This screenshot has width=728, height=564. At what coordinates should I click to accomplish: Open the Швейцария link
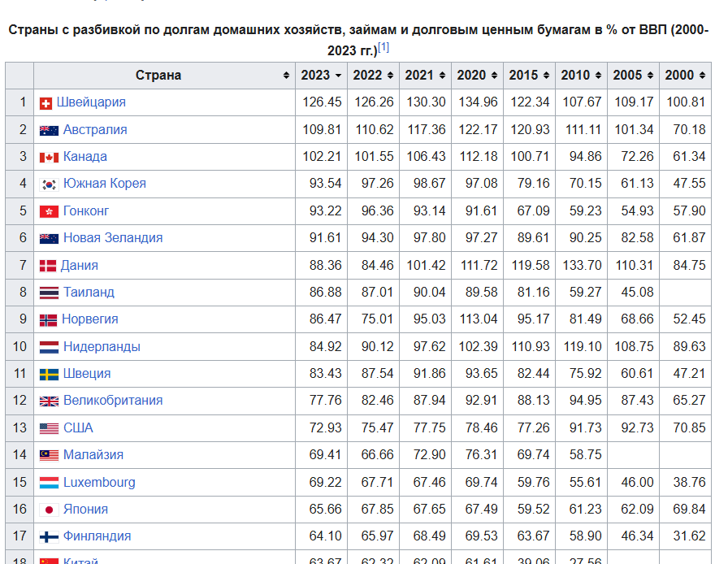point(91,102)
